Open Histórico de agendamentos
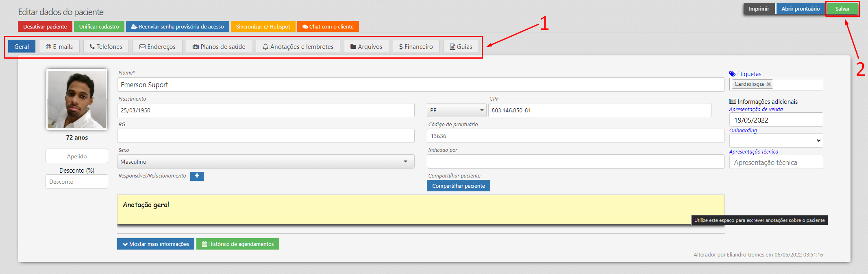 point(238,244)
